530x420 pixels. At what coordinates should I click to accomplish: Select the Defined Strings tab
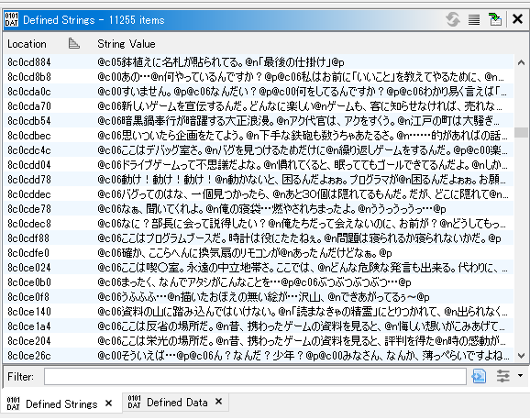[x=61, y=403]
